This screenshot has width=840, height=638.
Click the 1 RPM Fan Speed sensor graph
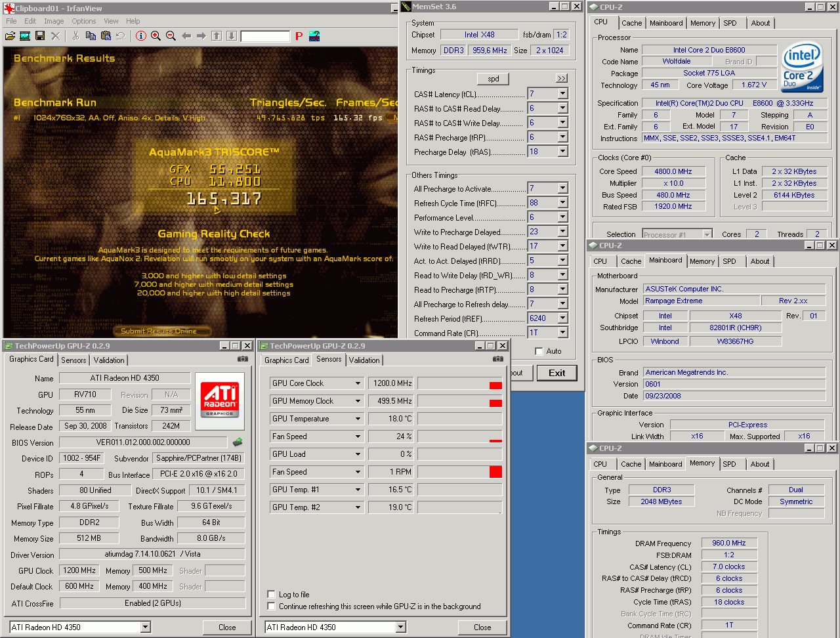tap(459, 472)
